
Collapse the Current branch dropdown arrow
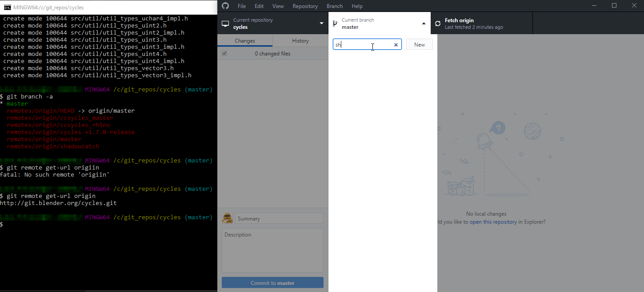coord(424,24)
